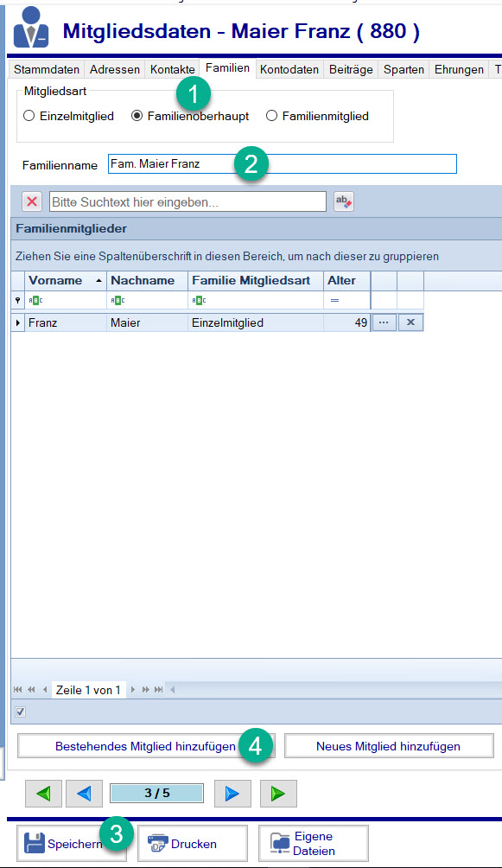Expand the Franz row indicator arrow

pyautogui.click(x=17, y=322)
